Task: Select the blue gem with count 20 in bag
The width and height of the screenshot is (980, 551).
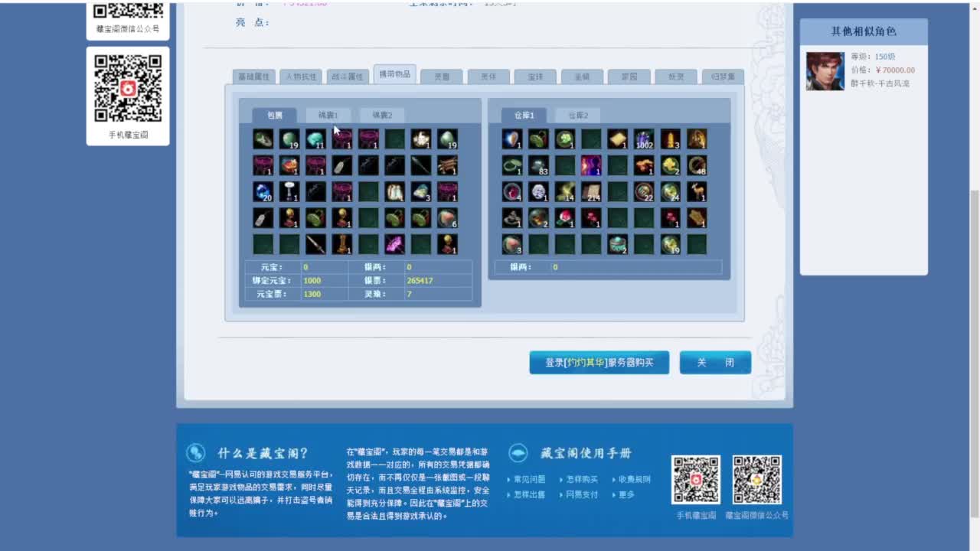Action: (263, 191)
